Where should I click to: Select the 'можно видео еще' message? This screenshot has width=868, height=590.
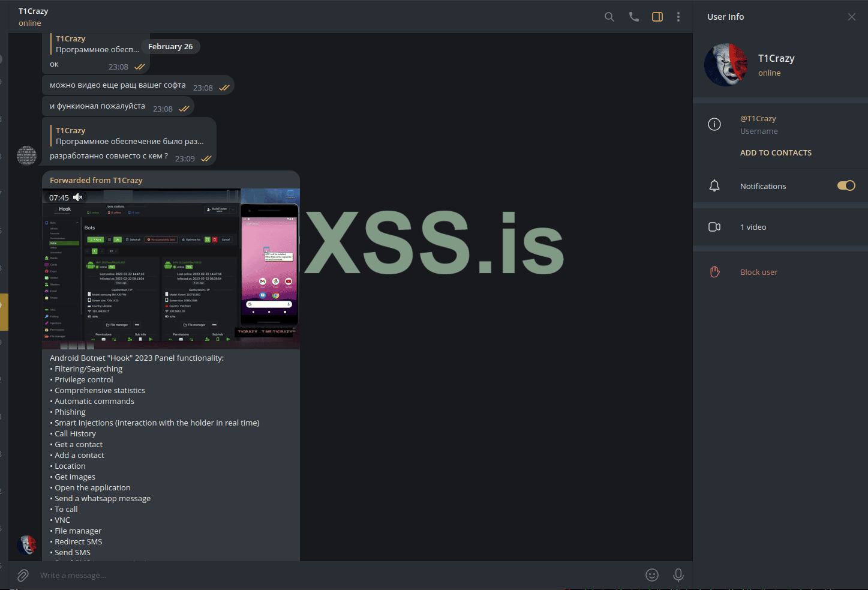pos(138,85)
